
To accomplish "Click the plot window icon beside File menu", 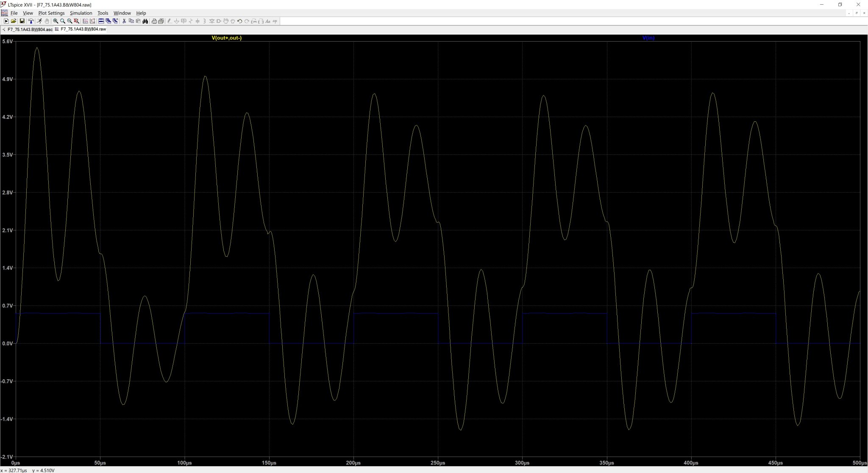I will pos(4,13).
